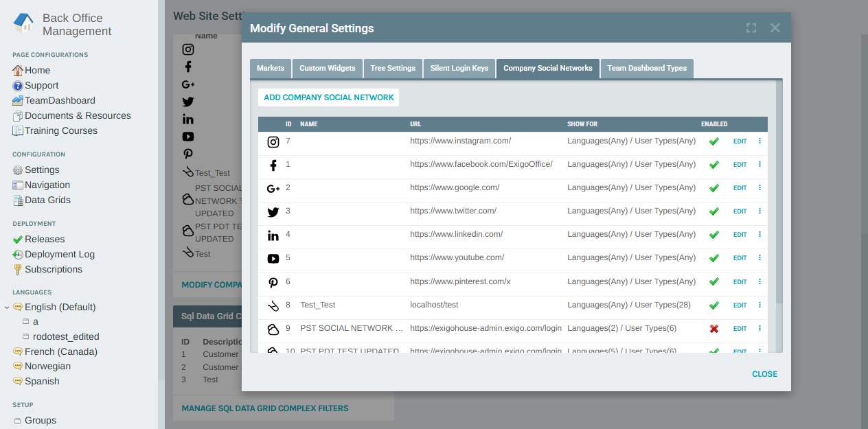This screenshot has height=429, width=868.
Task: Open the more-options menu for the Instagram row
Action: [x=759, y=141]
